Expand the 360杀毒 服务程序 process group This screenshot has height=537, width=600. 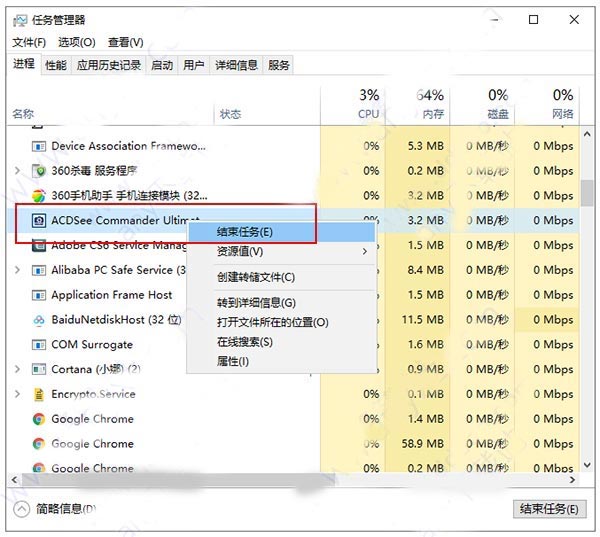point(17,171)
